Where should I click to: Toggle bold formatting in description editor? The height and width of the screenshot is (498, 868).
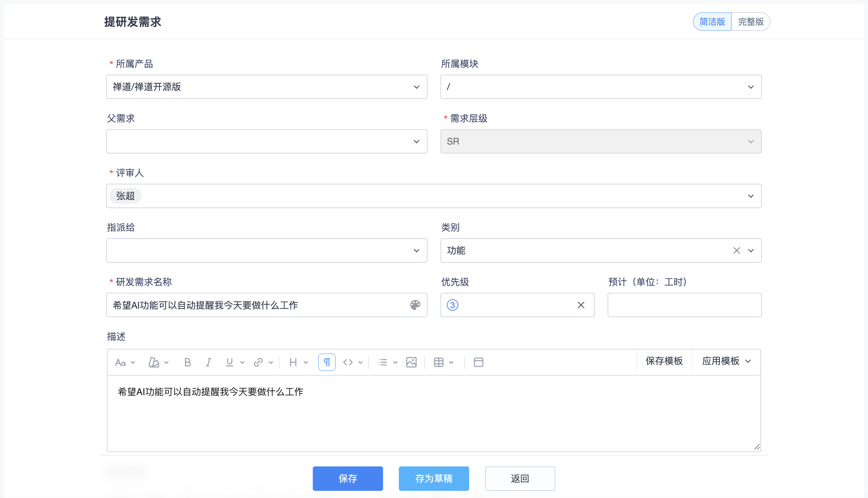pos(187,362)
